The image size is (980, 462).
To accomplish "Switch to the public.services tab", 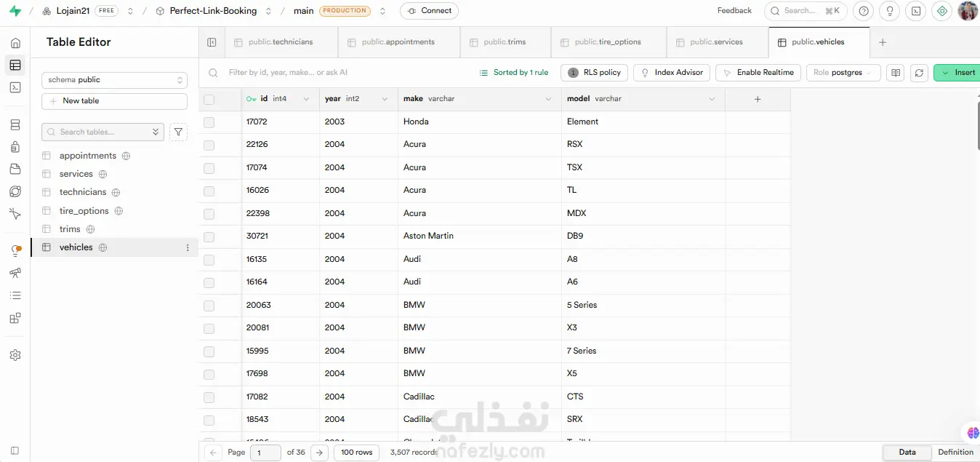I will 717,42.
